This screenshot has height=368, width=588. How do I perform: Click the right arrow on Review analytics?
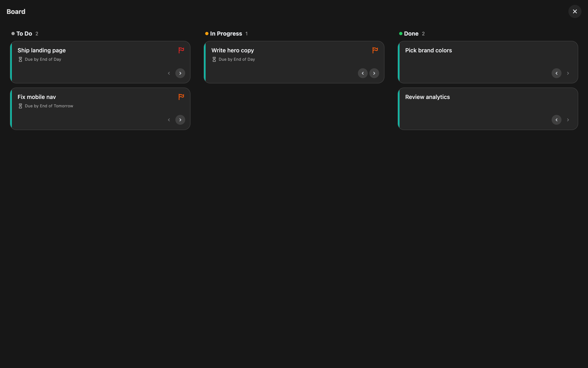point(568,120)
